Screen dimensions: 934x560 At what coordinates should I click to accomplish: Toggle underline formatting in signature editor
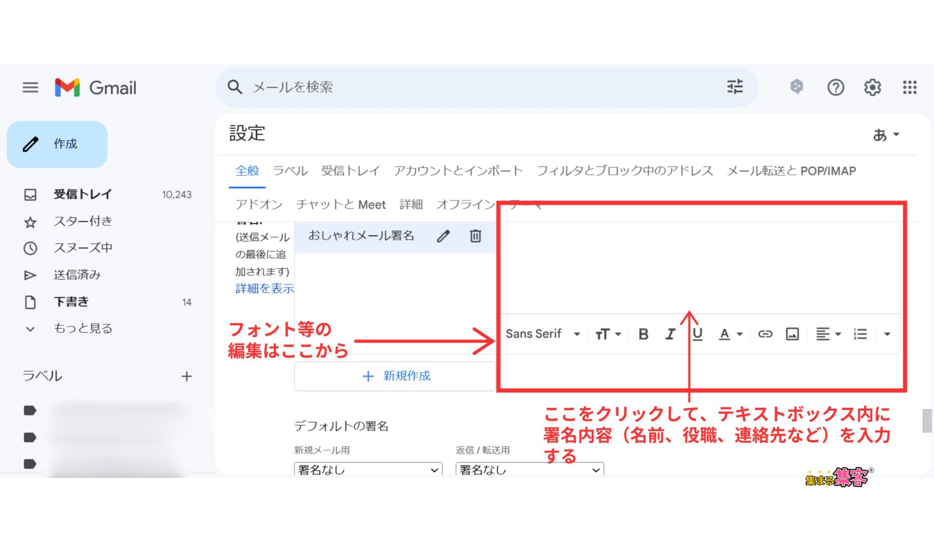click(x=697, y=334)
